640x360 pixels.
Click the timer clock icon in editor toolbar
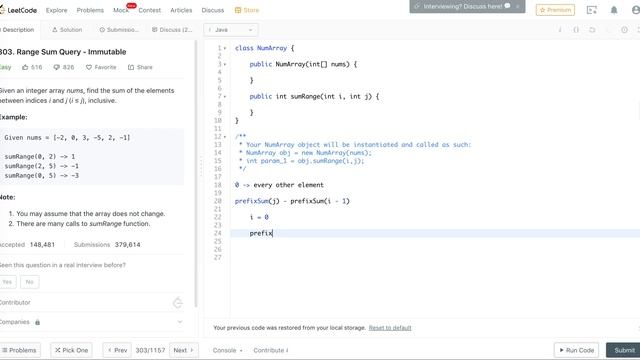click(x=624, y=30)
